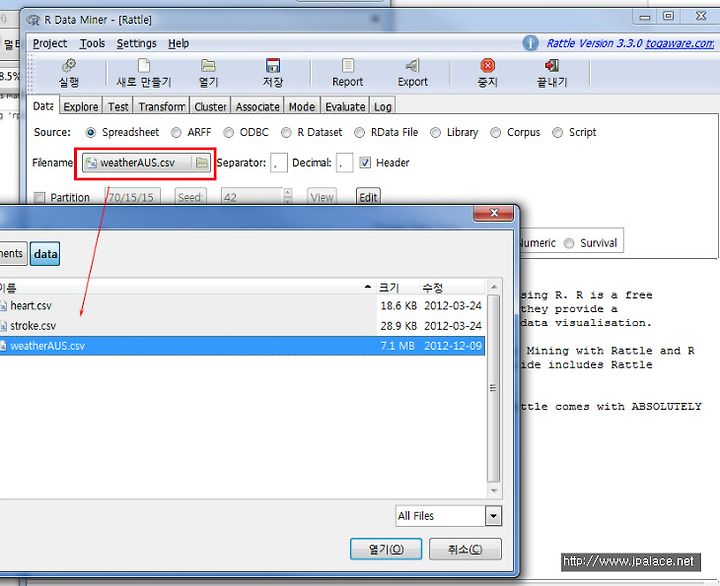The image size is (720, 586).
Task: Click the Quit (끝내기) toolbar icon
Action: point(551,65)
